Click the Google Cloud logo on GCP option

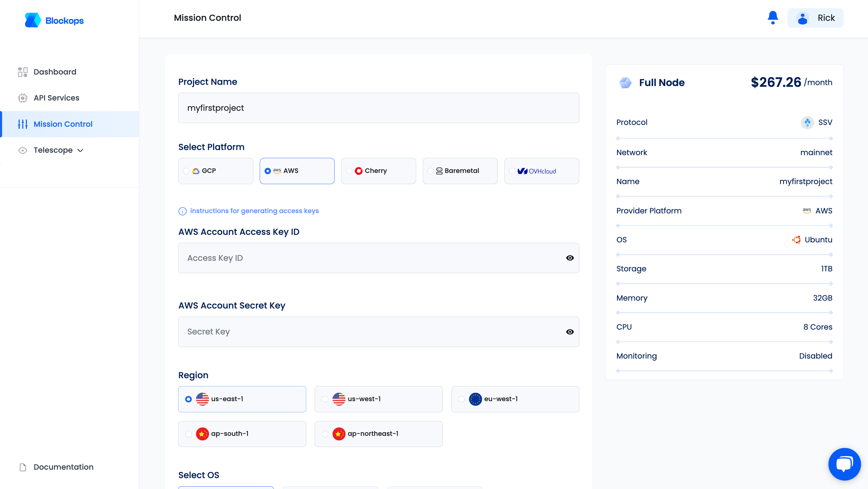(x=196, y=171)
